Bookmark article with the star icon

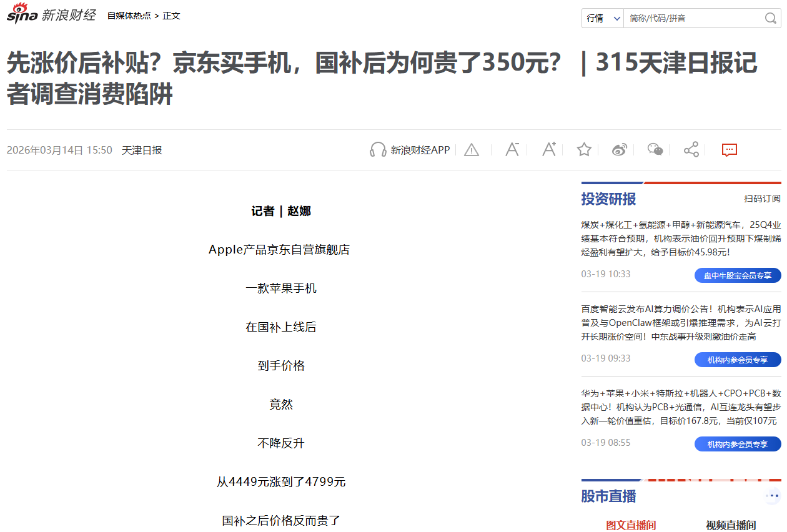tap(584, 150)
